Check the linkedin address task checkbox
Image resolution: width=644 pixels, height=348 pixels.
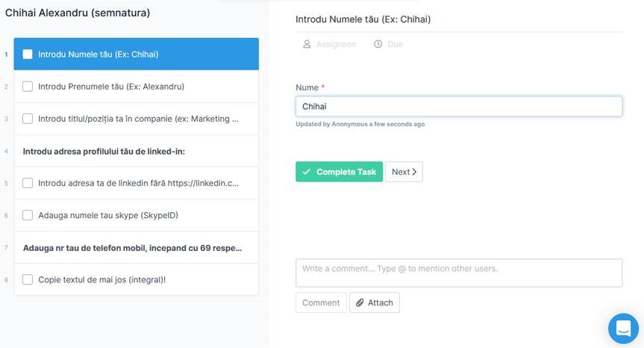tap(28, 183)
